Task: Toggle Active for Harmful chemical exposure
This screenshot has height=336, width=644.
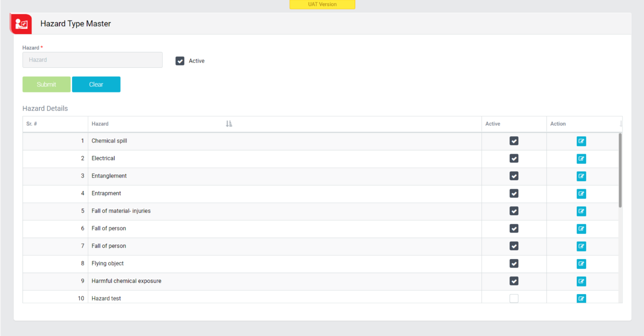Action: pos(514,281)
